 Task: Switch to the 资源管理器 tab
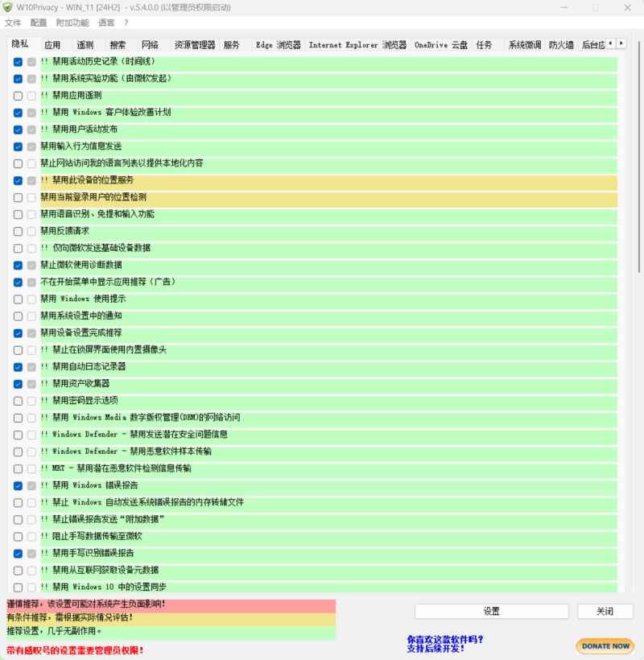point(195,45)
